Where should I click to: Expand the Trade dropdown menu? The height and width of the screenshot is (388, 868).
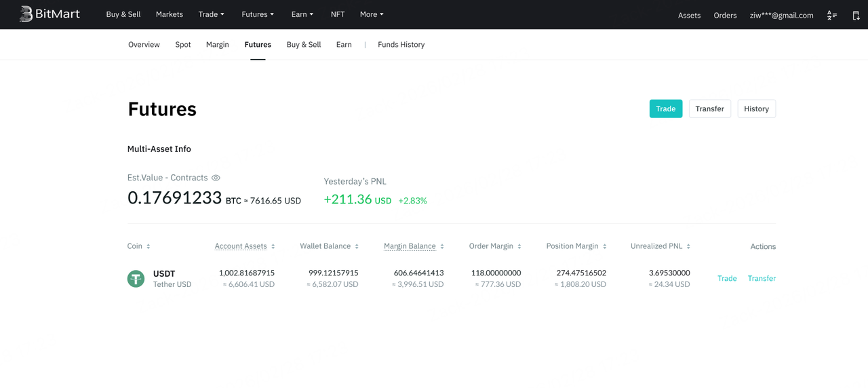click(211, 14)
